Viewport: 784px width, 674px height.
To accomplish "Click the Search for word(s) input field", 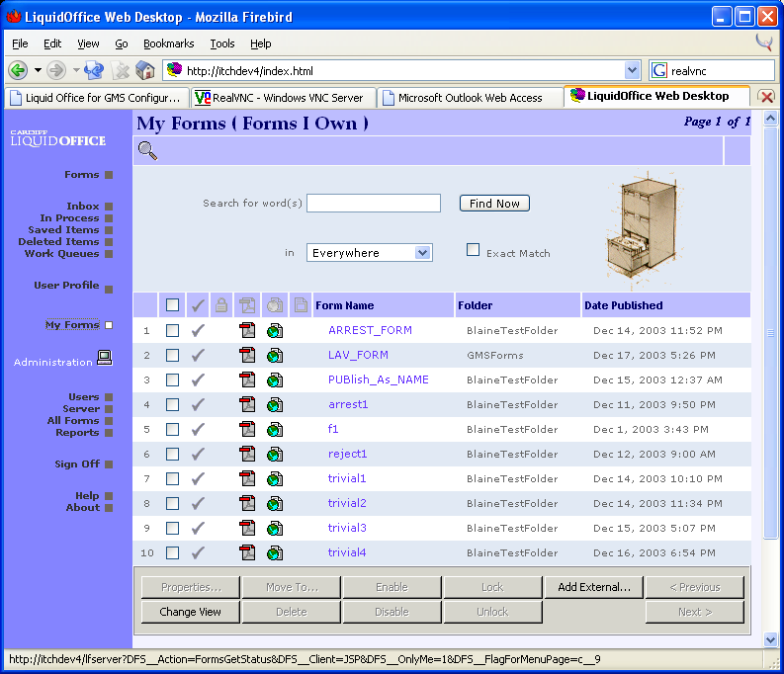I will tap(373, 203).
